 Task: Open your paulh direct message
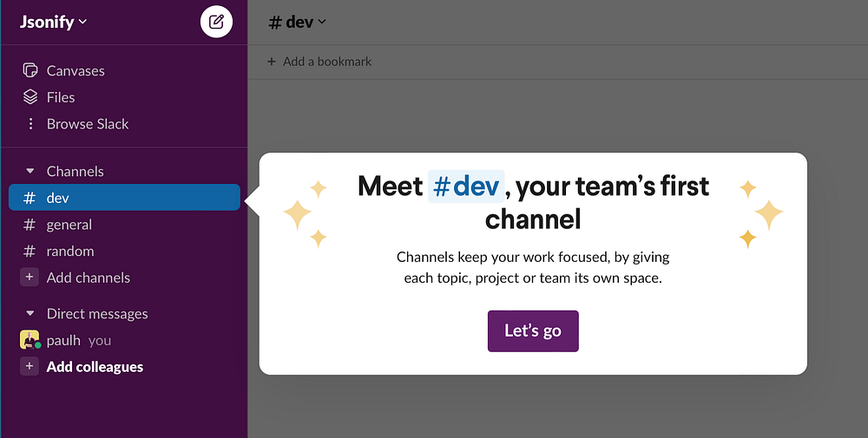coord(63,340)
